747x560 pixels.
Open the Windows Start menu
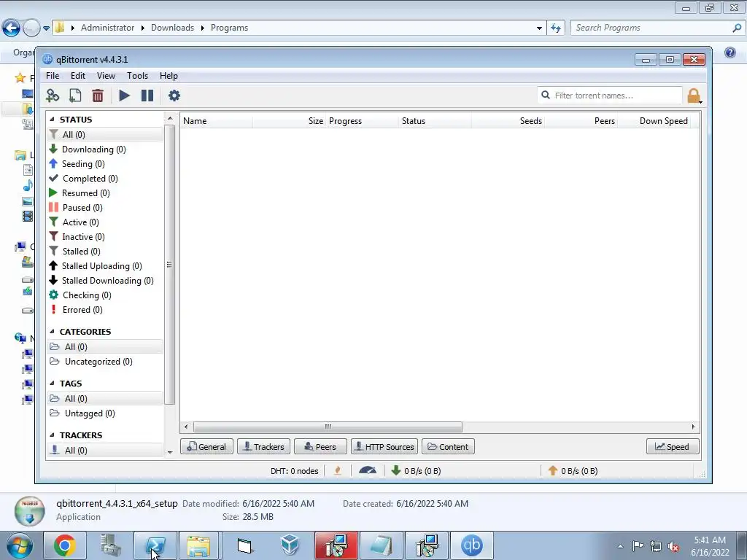(19, 545)
